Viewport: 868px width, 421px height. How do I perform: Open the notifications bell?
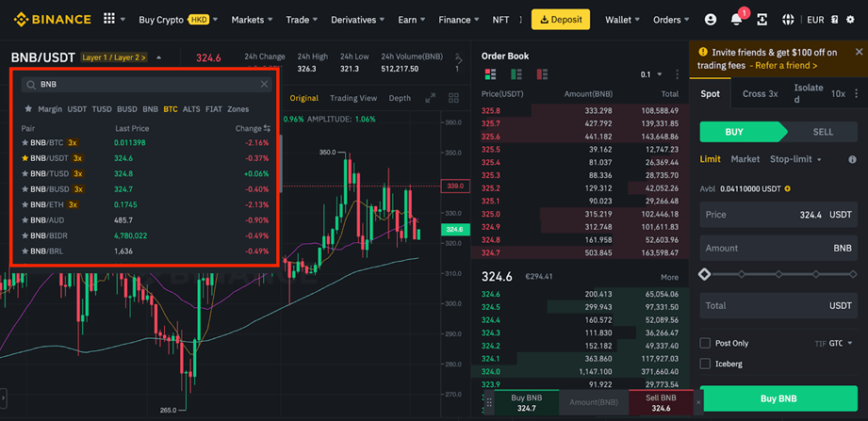click(737, 20)
